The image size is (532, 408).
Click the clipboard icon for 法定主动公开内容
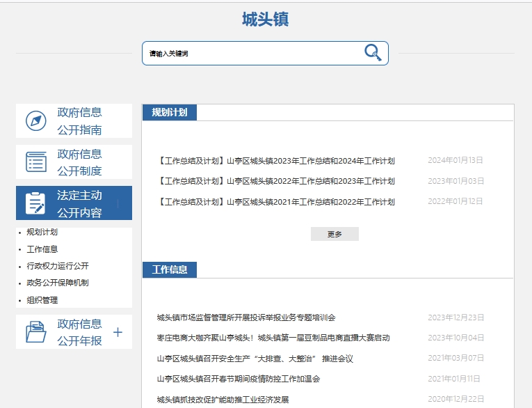coord(35,203)
